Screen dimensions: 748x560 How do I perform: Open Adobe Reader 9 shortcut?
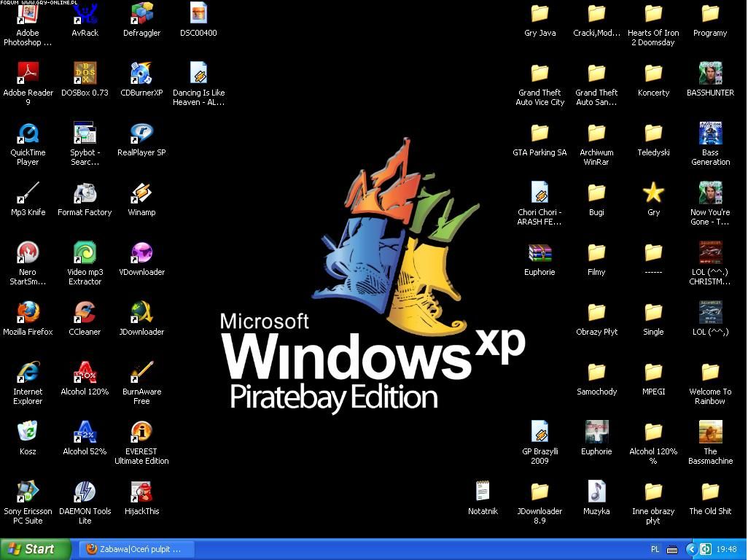click(x=28, y=73)
